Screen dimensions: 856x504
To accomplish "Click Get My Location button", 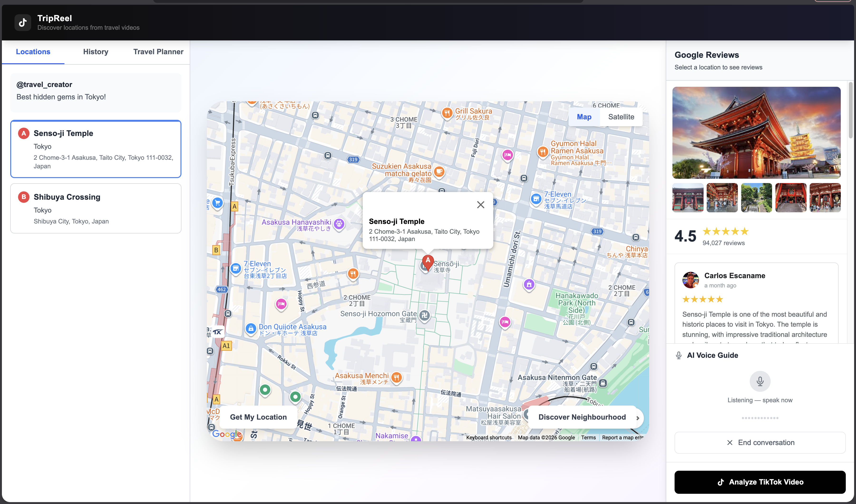I will pyautogui.click(x=258, y=417).
